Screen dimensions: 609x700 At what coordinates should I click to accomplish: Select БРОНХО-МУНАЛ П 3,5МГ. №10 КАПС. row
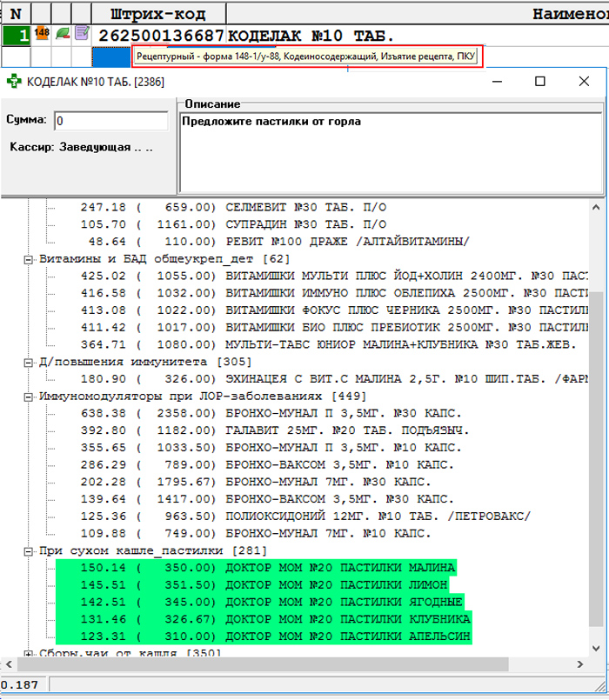click(271, 448)
